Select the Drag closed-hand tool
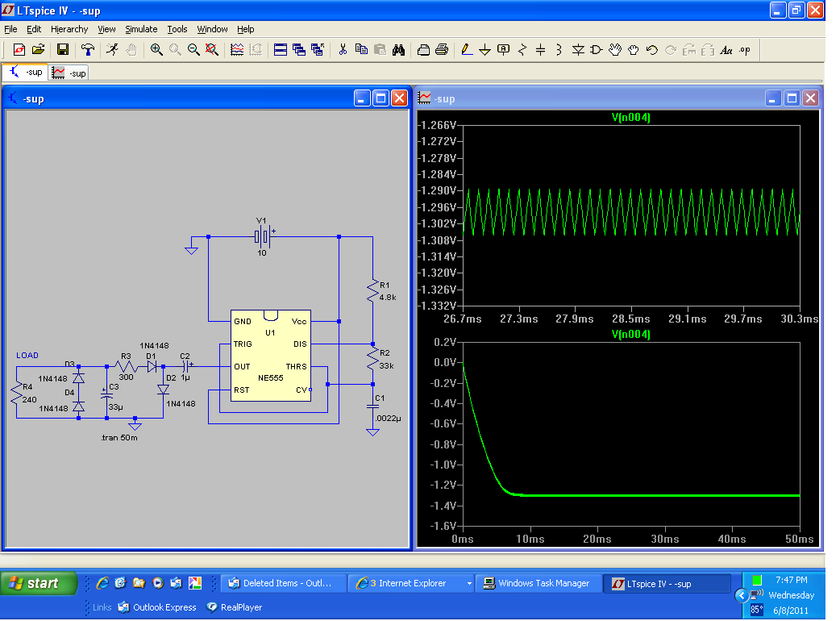This screenshot has height=621, width=840. [633, 50]
